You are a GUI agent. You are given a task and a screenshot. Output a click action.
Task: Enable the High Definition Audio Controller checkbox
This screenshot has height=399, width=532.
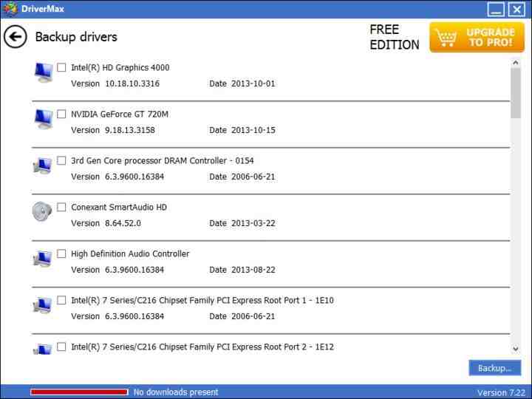coord(61,253)
